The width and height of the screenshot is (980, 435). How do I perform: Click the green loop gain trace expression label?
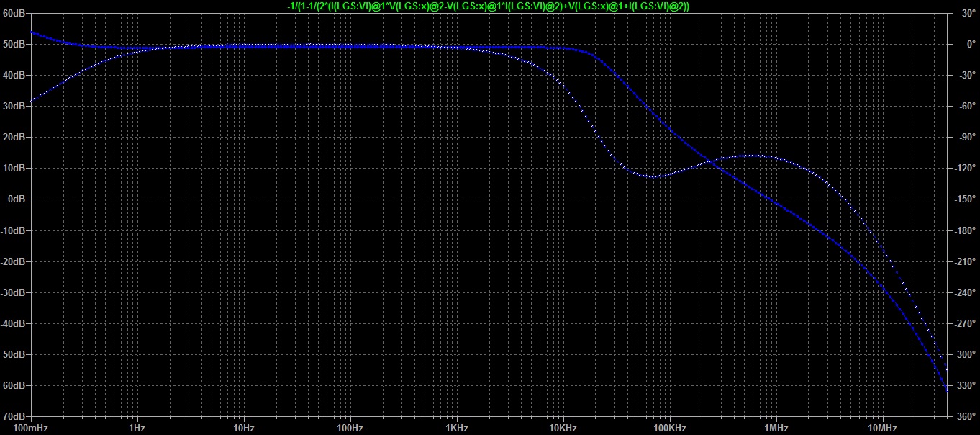coord(489,6)
